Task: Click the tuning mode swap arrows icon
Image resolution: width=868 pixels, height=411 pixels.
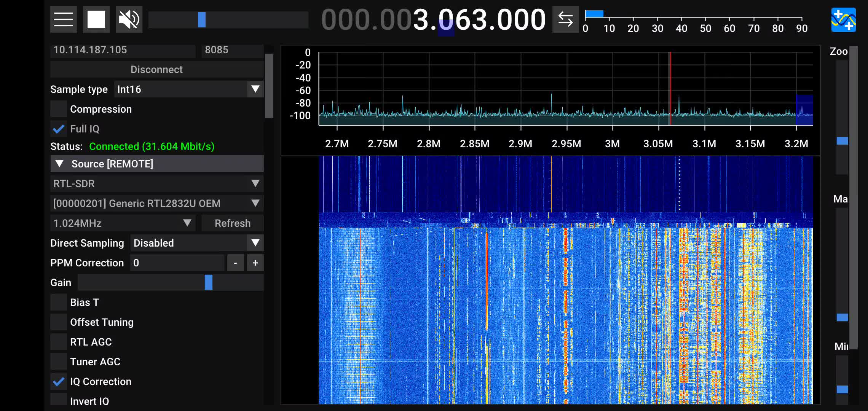Action: click(x=565, y=19)
